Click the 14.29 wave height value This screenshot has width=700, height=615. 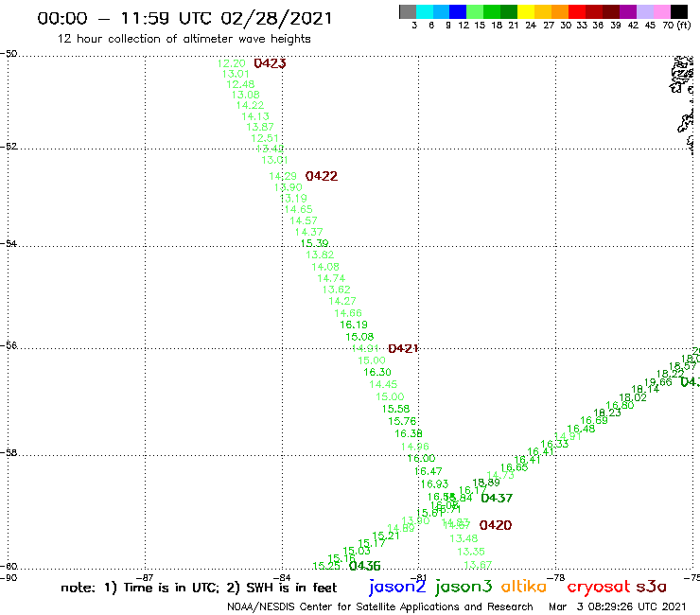pos(283,176)
